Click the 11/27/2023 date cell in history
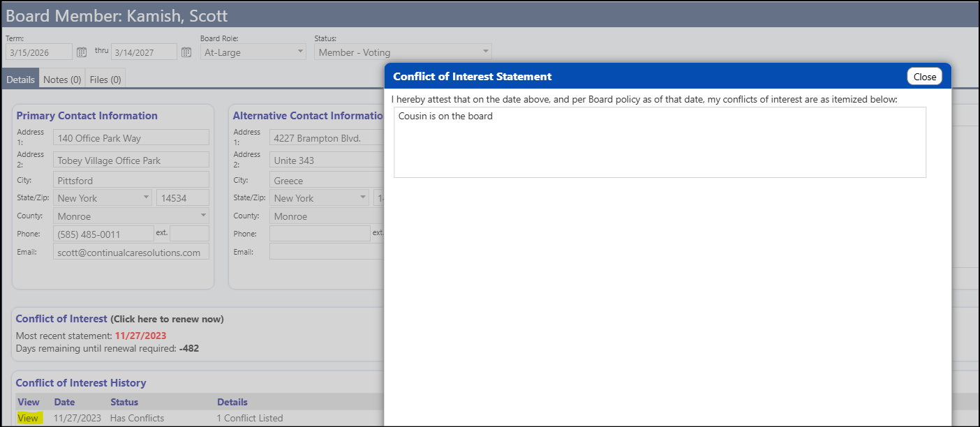The width and height of the screenshot is (980, 427). pyautogui.click(x=77, y=419)
